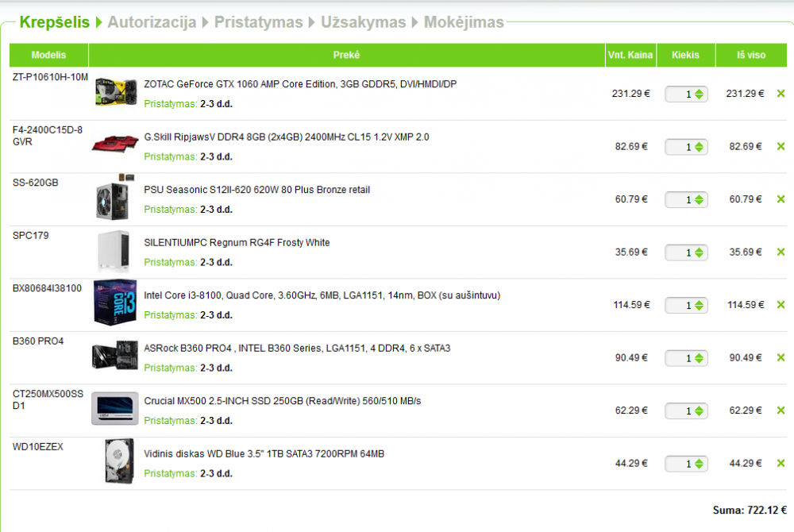Open ZOTAC GeForce GTX 1060 AMP product link
This screenshot has width=794, height=532.
pos(300,84)
